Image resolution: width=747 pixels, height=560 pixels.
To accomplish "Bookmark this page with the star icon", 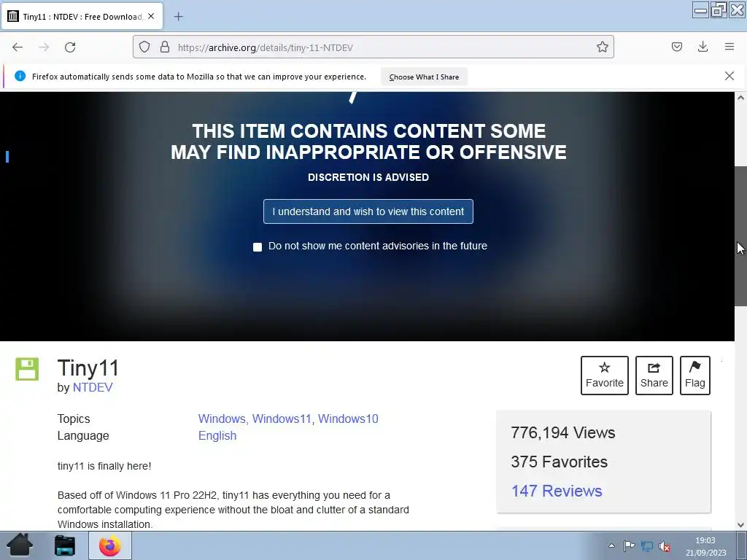I will (602, 47).
